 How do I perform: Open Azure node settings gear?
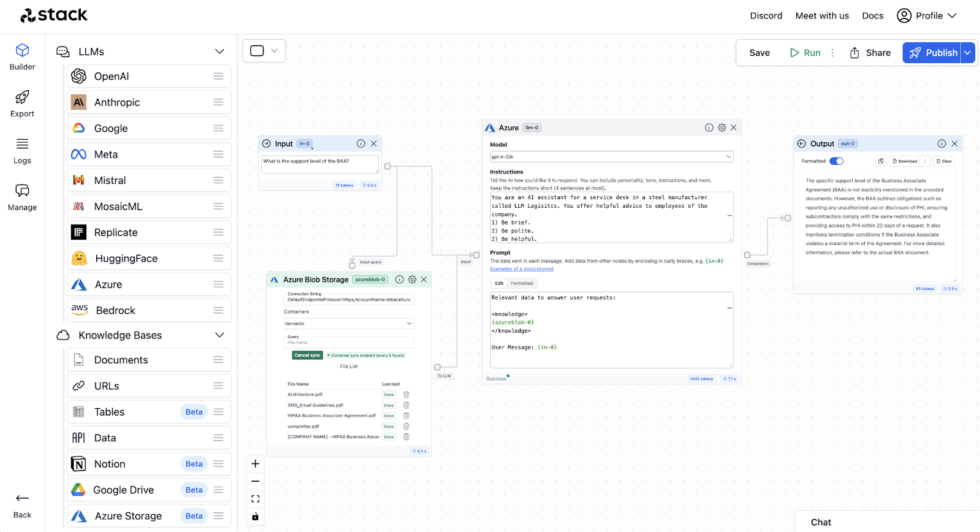[x=722, y=127]
